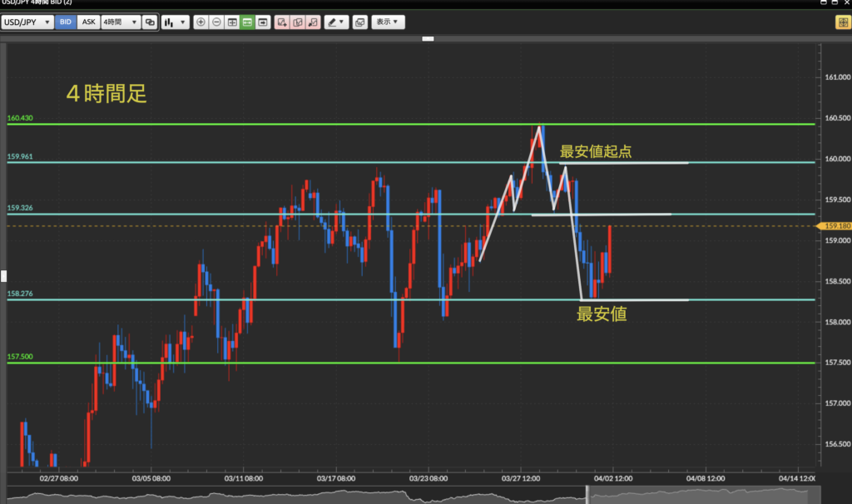852x504 pixels.
Task: Click the yellow grid icon at top right
Action: pos(842,22)
